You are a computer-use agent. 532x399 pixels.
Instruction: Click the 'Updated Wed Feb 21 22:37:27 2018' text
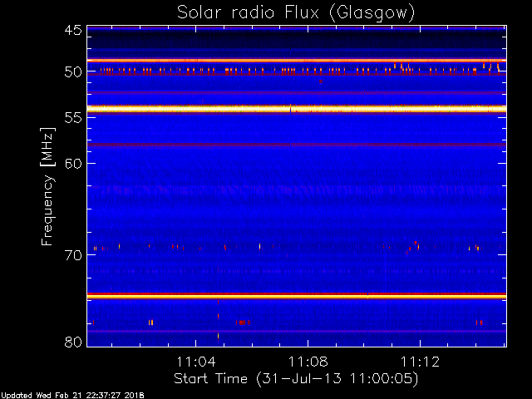(x=72, y=396)
